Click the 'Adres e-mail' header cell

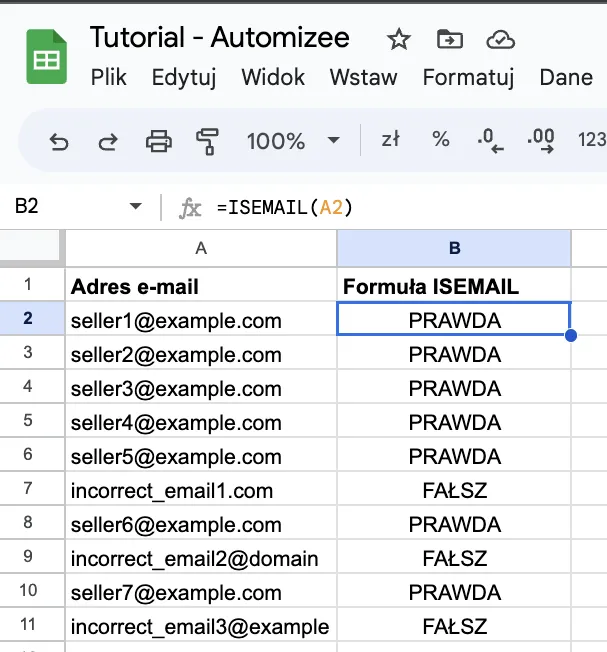[201, 285]
